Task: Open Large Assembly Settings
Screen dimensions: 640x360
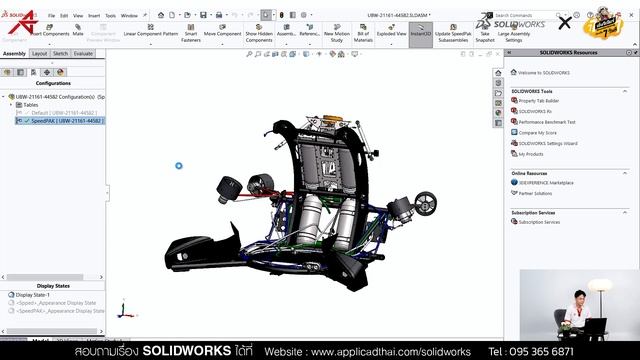Action: (514, 33)
